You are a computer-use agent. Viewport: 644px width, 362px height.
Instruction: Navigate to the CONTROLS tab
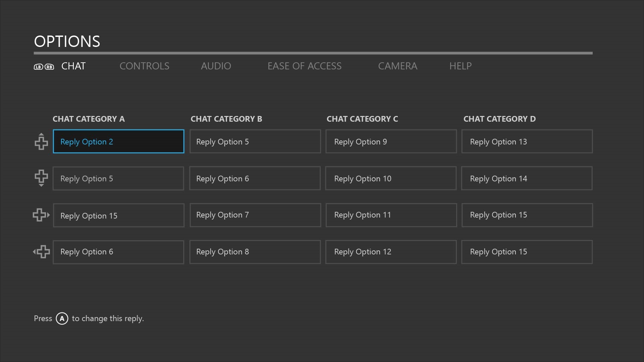[144, 65]
